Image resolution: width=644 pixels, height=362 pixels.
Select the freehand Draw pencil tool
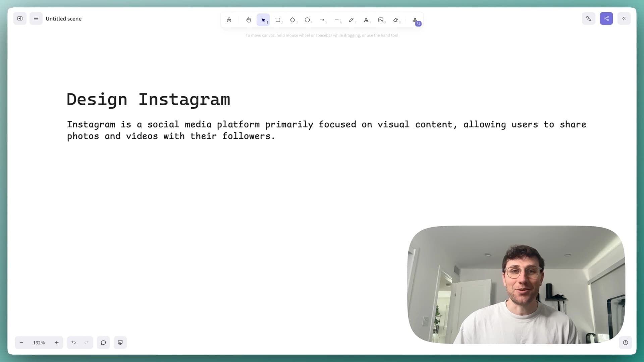[351, 20]
